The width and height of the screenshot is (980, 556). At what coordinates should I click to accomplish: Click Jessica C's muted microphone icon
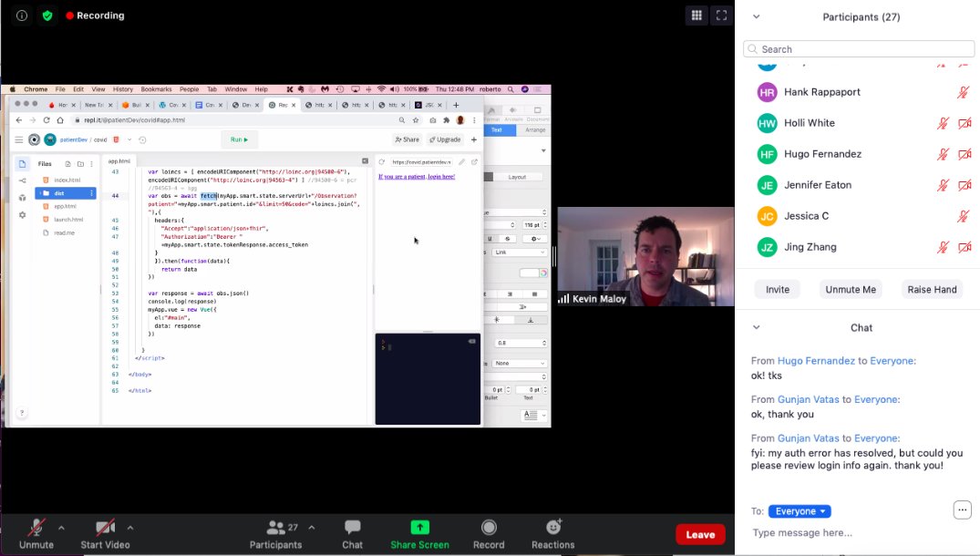(x=963, y=216)
